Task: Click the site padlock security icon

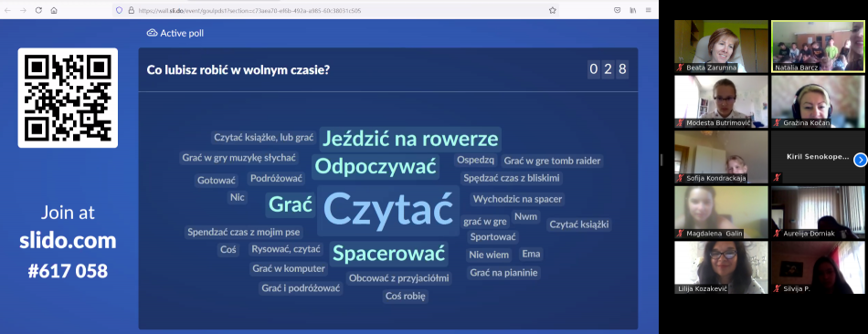Action: tap(132, 10)
